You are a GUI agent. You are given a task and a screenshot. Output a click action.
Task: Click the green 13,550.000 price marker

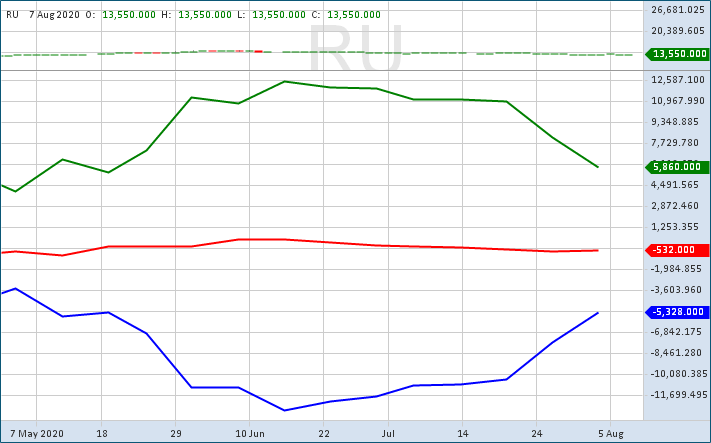[x=677, y=54]
